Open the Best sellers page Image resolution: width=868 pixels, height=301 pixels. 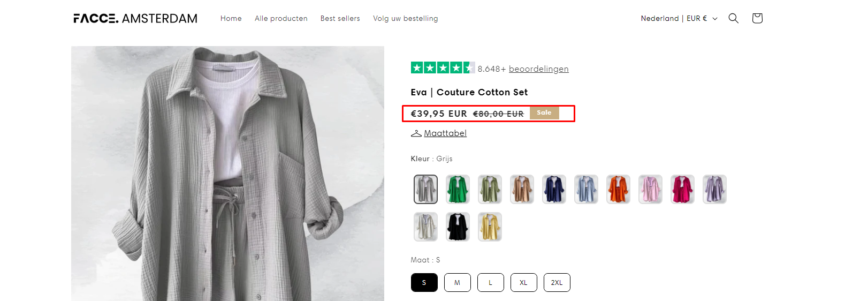click(x=340, y=18)
